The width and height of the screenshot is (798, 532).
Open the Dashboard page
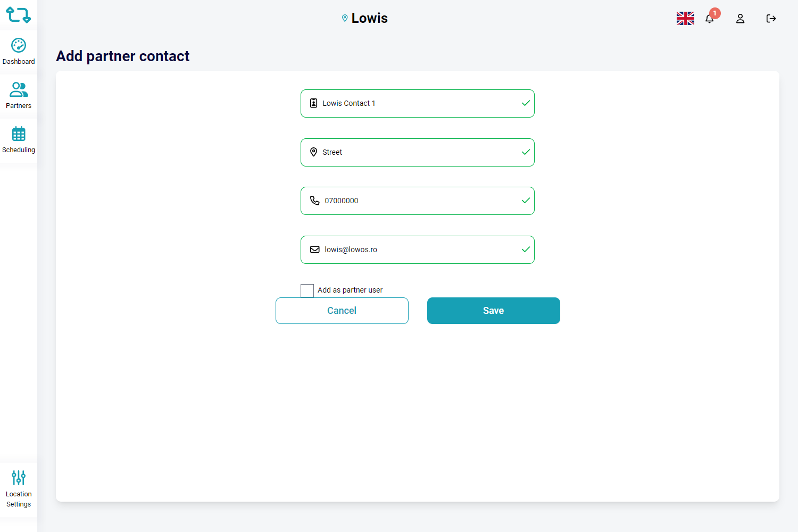coord(19,52)
